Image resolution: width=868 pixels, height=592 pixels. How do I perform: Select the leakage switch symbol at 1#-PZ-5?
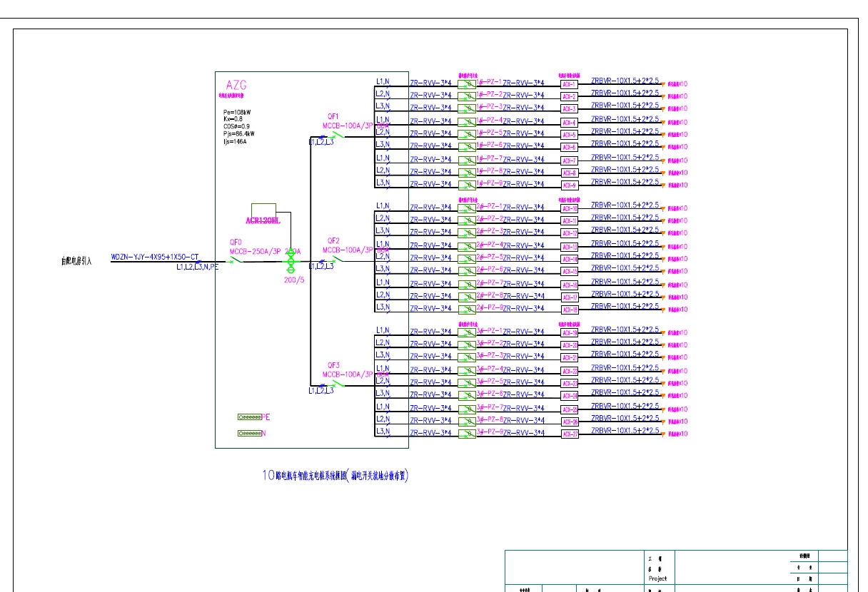pyautogui.click(x=467, y=134)
